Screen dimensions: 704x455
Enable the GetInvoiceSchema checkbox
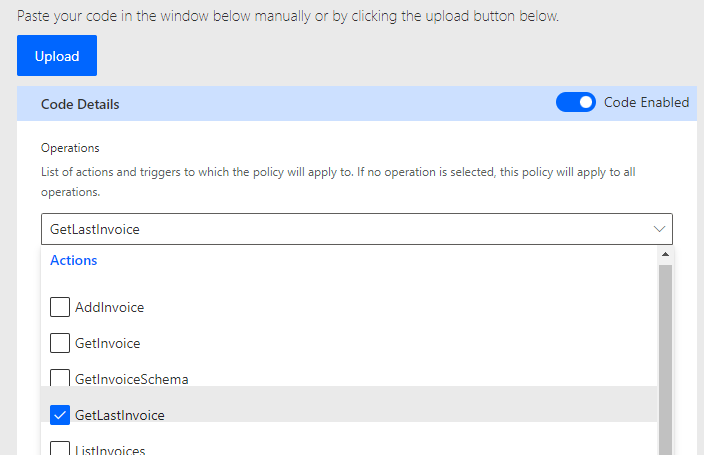pos(60,379)
